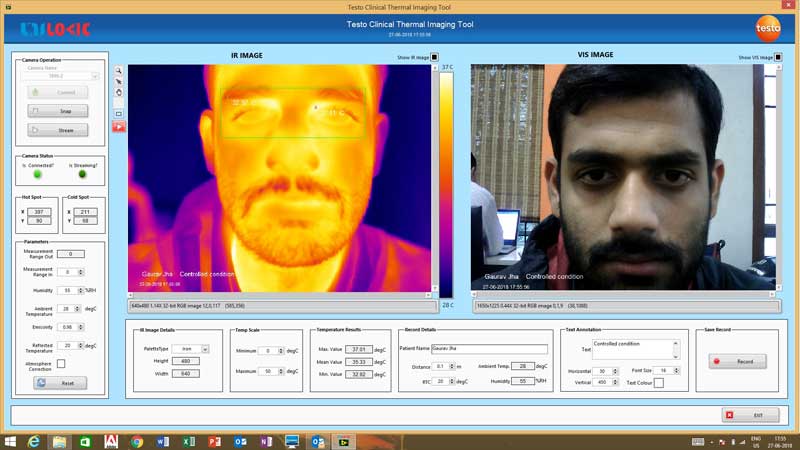800x450 pixels.
Task: Click the Is Connected green status LED
Action: [x=37, y=174]
